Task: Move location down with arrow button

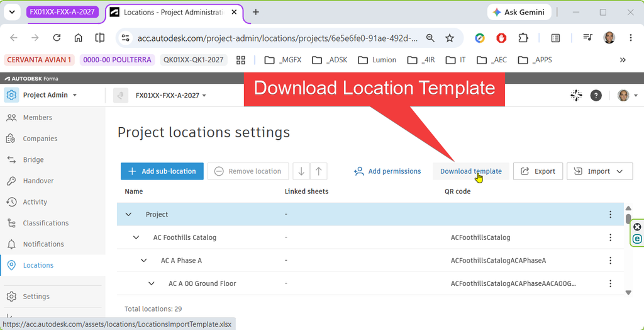Action: click(301, 171)
